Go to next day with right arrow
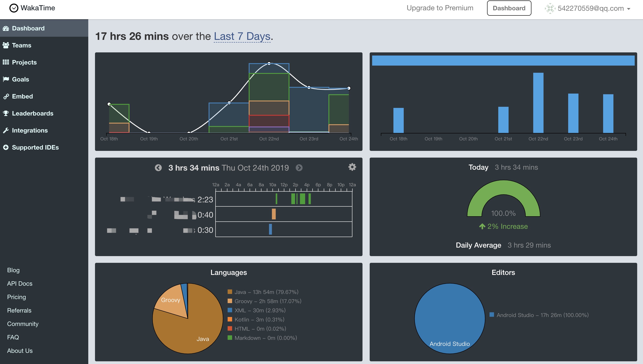 coord(299,168)
